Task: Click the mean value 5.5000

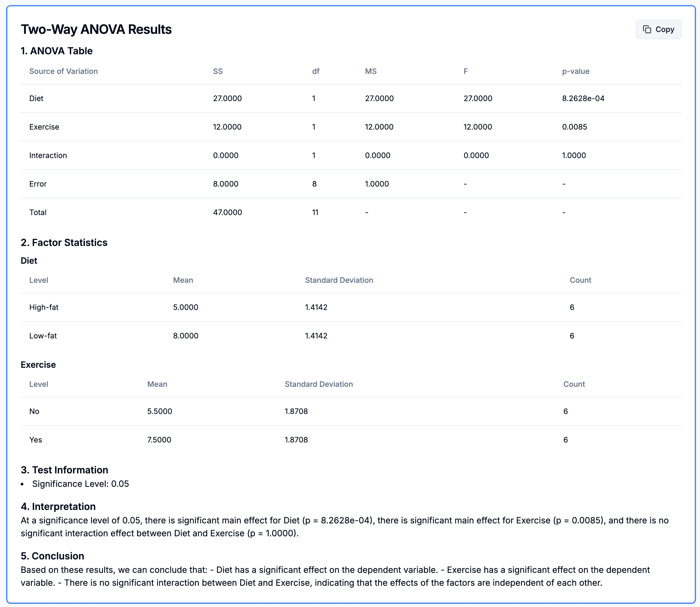Action: (160, 411)
